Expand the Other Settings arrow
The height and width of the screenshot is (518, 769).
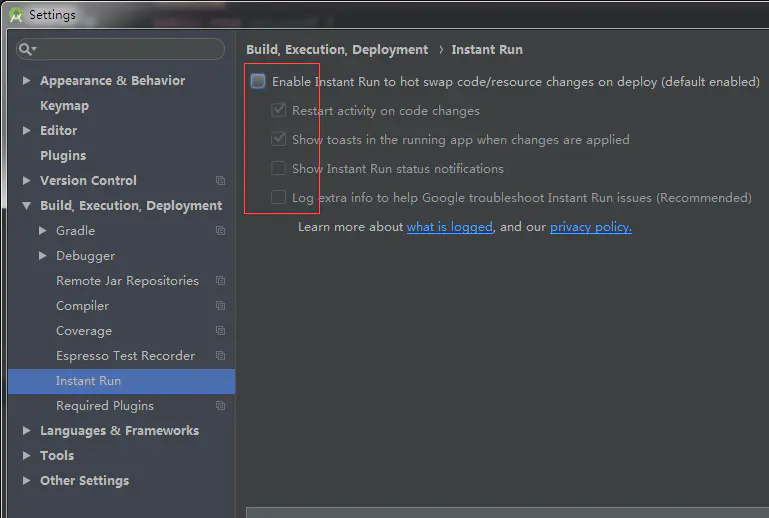[x=26, y=481]
